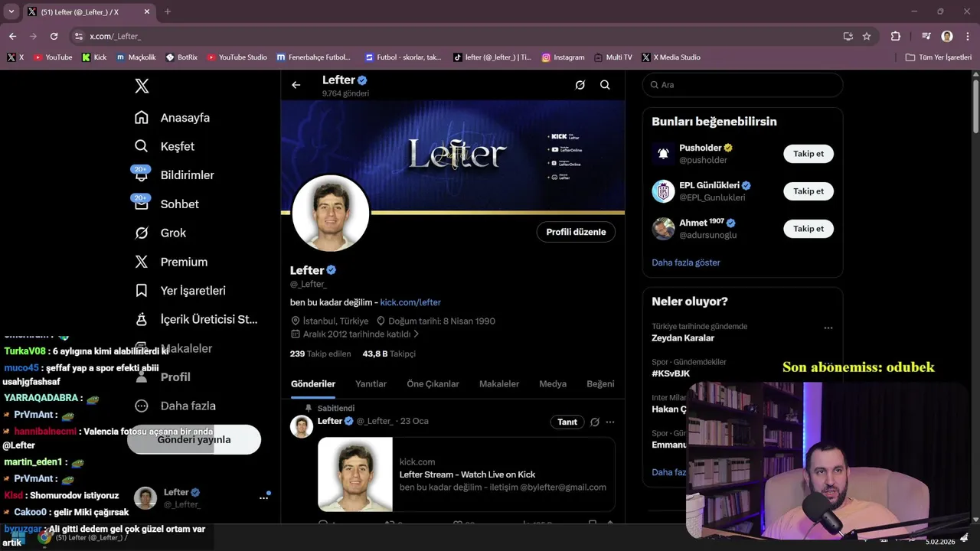Open the Lefter profile picture

pyautogui.click(x=331, y=214)
